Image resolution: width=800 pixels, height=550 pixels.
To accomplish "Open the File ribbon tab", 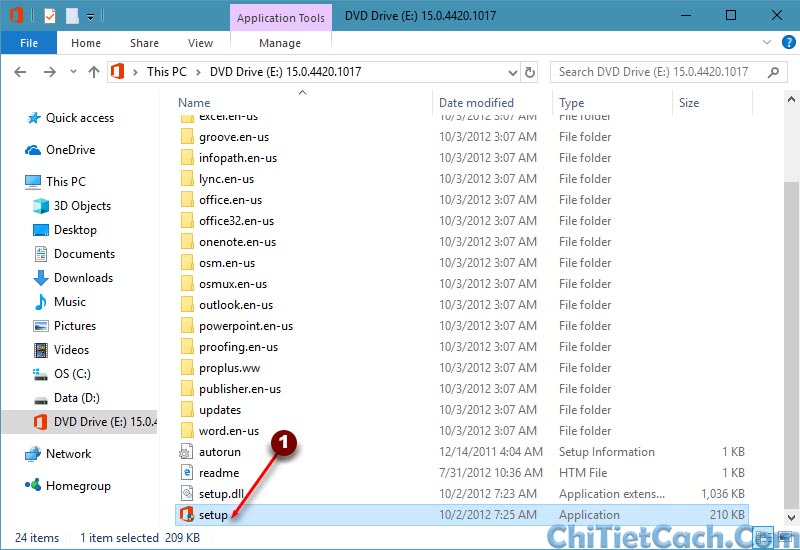I will pos(29,43).
